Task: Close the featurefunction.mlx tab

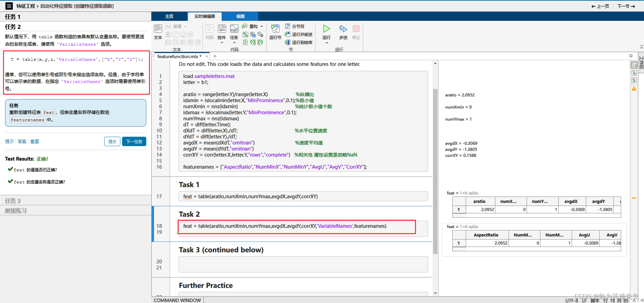Action: tap(207, 56)
